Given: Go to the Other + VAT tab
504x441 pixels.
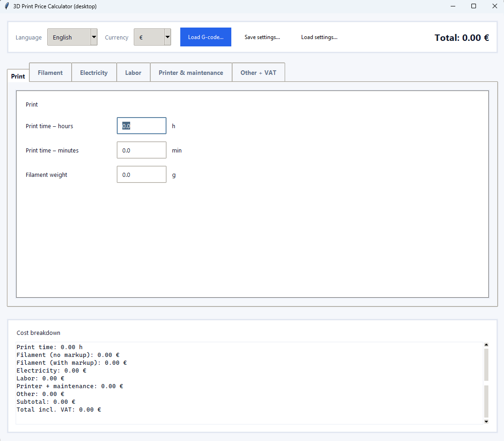Looking at the screenshot, I should tap(258, 73).
